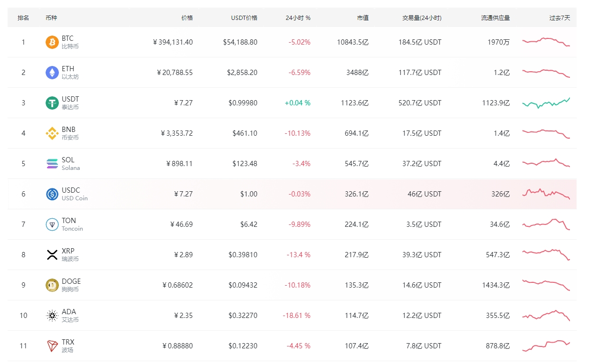This screenshot has width=597, height=364.
Task: Sort by 24小时 % column header
Action: tap(298, 18)
